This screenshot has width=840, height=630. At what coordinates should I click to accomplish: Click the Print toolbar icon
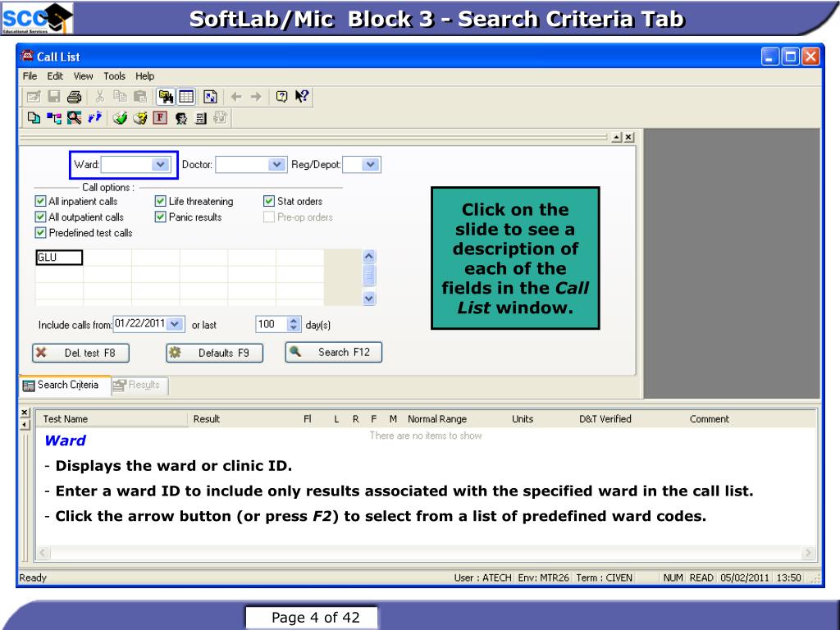click(74, 97)
